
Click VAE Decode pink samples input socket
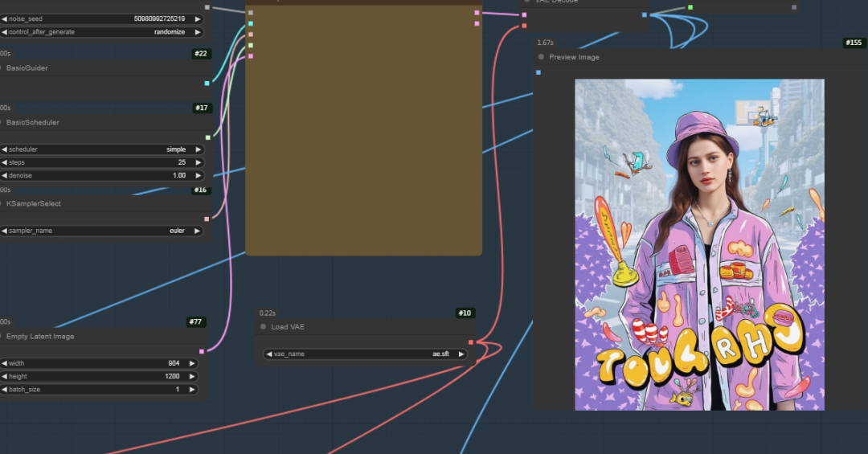point(524,15)
